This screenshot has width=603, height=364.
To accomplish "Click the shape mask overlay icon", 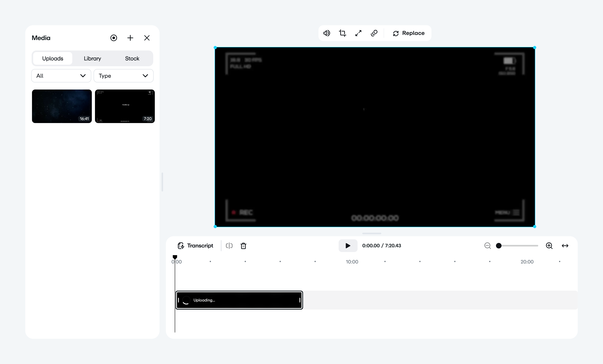I will pyautogui.click(x=374, y=33).
